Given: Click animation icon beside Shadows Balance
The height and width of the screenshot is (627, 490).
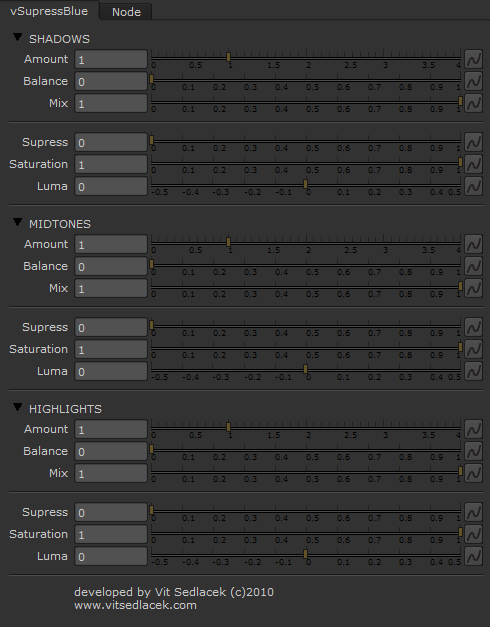Looking at the screenshot, I should point(474,81).
